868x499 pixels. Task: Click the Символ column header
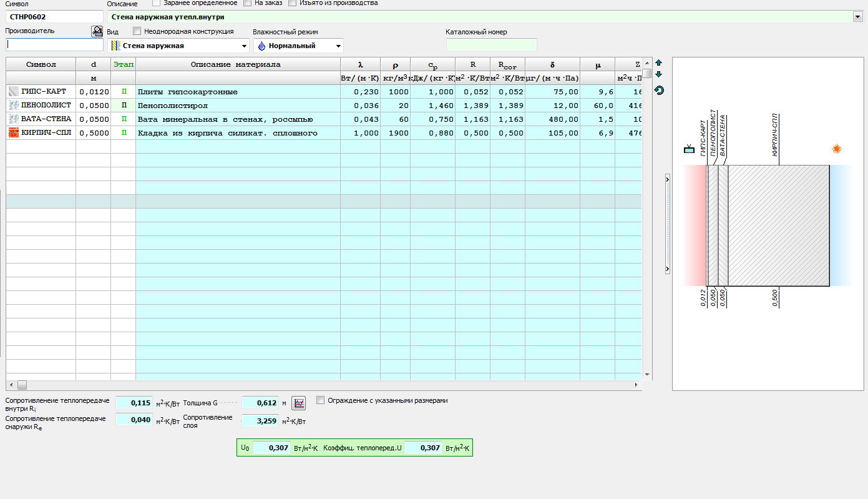(41, 64)
